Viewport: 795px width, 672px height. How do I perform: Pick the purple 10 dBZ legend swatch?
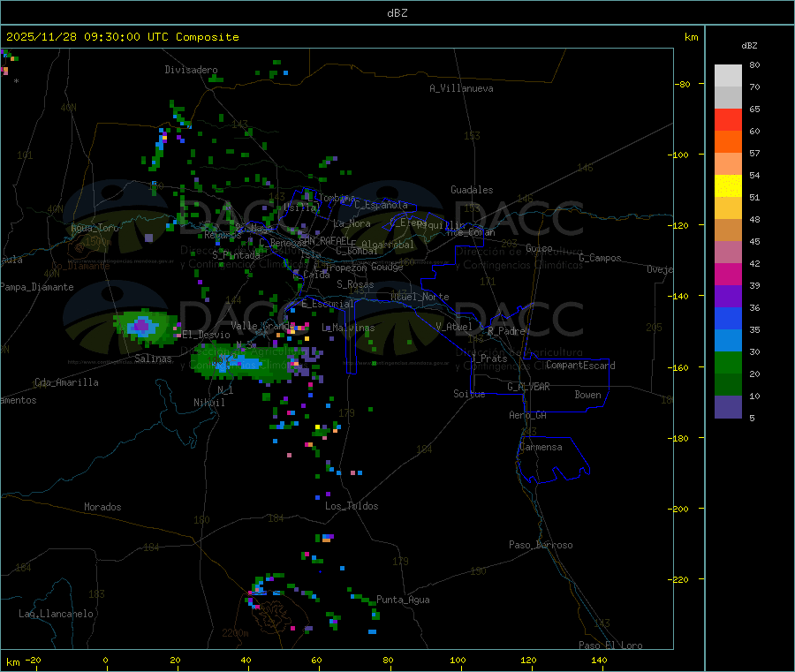[728, 407]
